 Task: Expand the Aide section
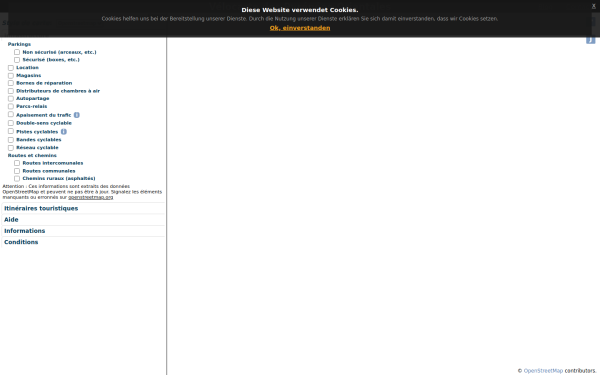click(x=83, y=220)
